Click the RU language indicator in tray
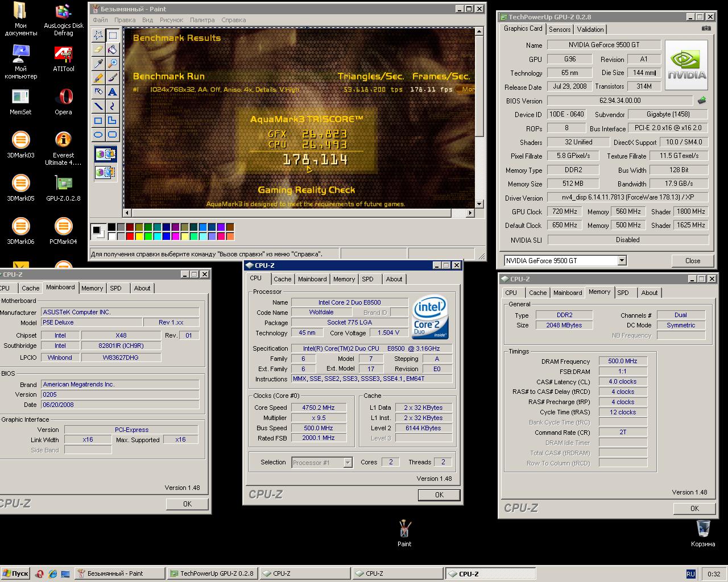 (x=690, y=574)
